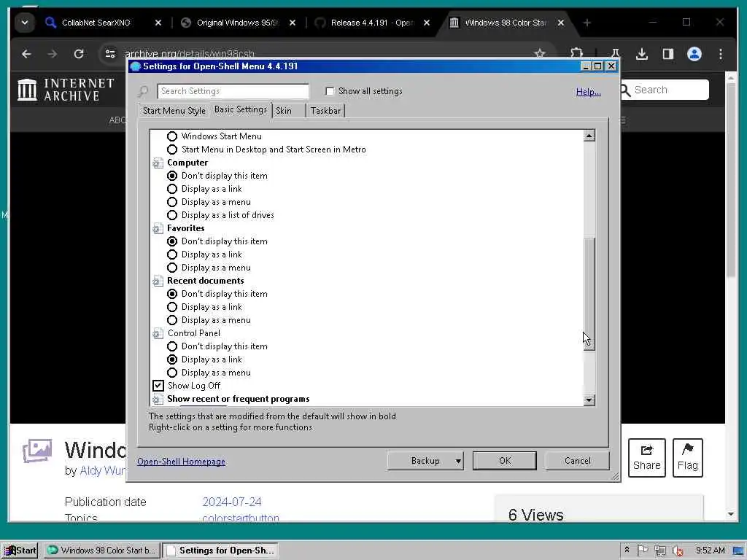Open Chrome downloads icon
747x560 pixels.
642,54
